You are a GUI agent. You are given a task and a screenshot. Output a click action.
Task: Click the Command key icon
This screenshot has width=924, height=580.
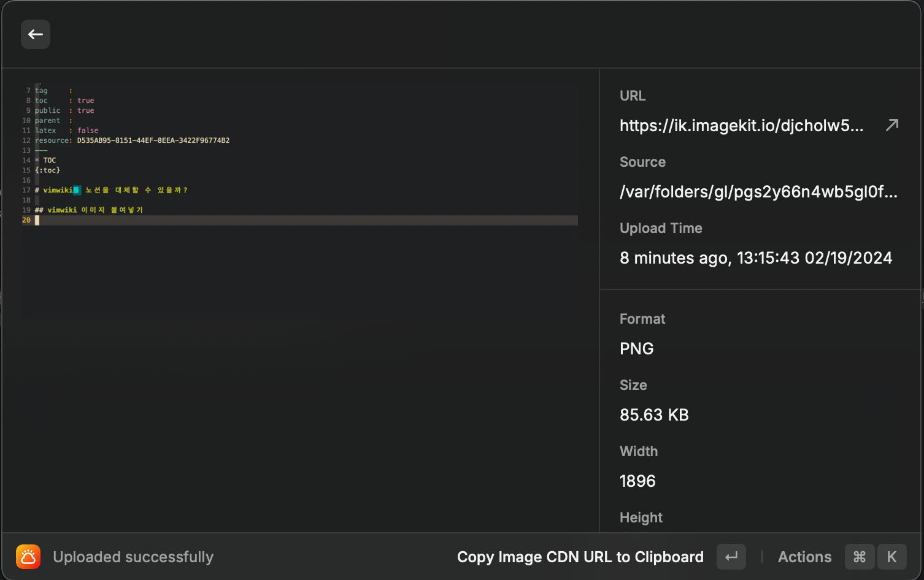point(860,557)
